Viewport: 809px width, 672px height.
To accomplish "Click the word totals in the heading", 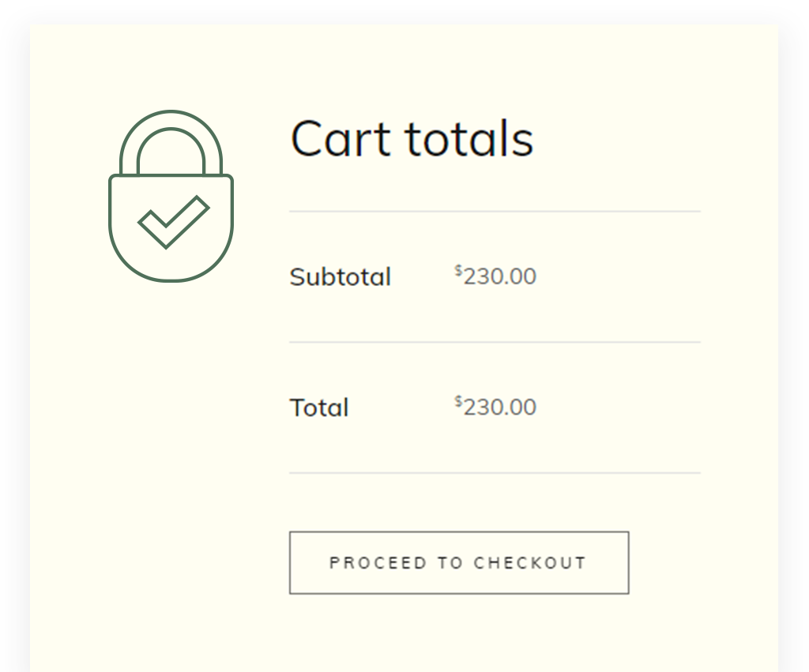I will pyautogui.click(x=469, y=138).
